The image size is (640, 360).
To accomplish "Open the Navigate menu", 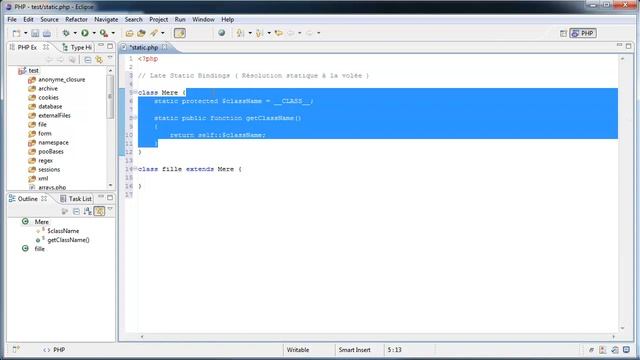I will (x=106, y=19).
